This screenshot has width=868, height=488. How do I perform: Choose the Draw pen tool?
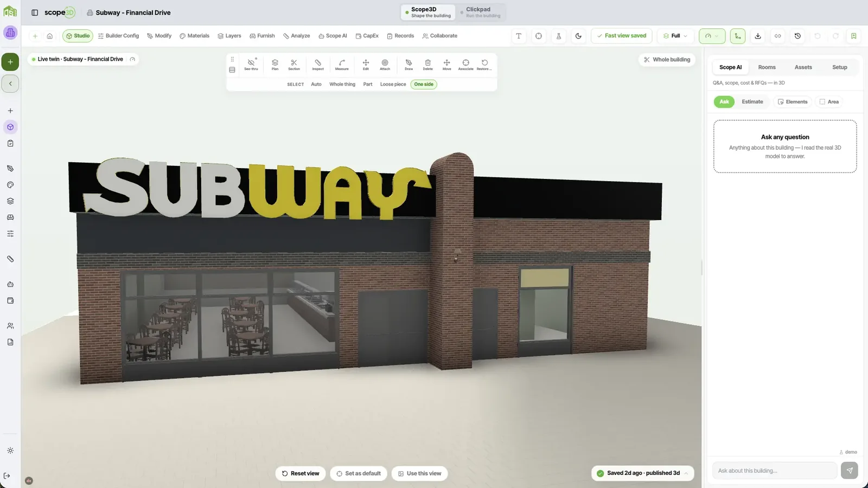tap(409, 65)
